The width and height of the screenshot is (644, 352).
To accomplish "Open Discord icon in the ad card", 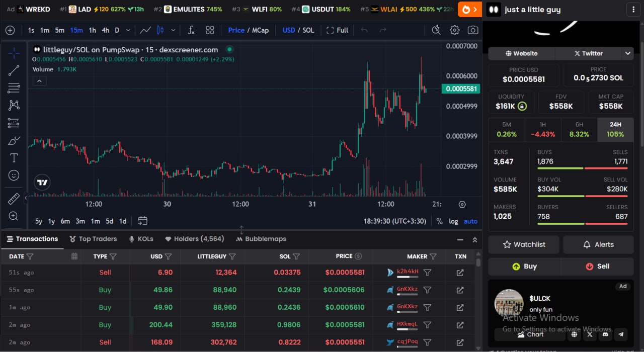I will click(606, 334).
